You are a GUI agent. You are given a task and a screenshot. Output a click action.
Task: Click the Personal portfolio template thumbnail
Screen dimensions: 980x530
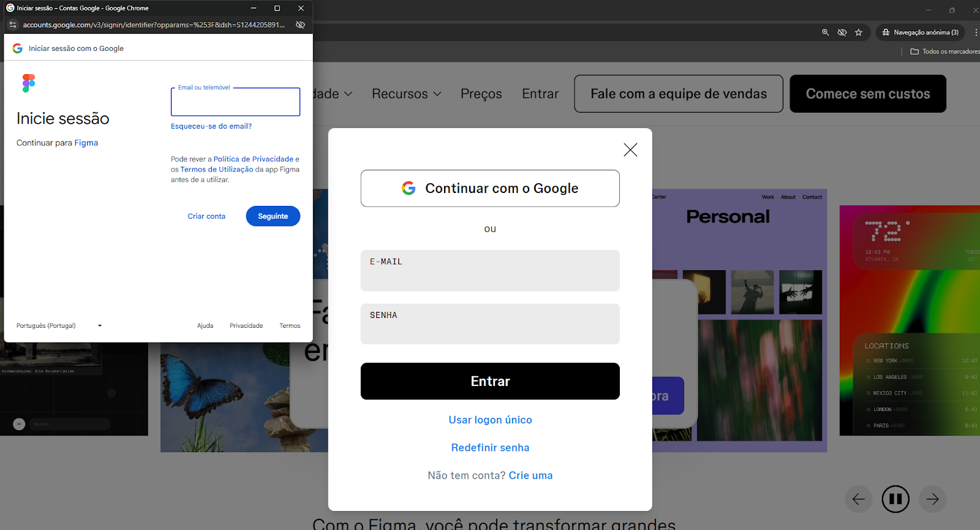[740, 320]
